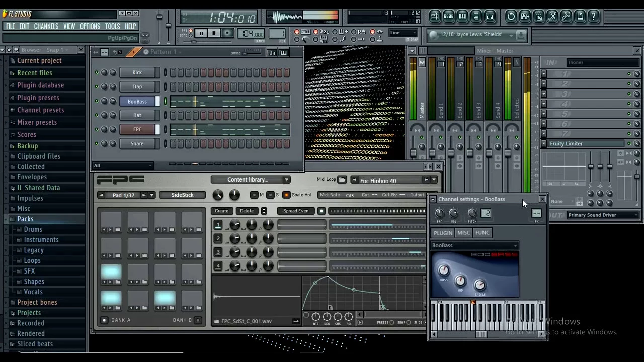Open the graph editor icon in Pattern header
Screen dimensions: 644x362
point(272,53)
